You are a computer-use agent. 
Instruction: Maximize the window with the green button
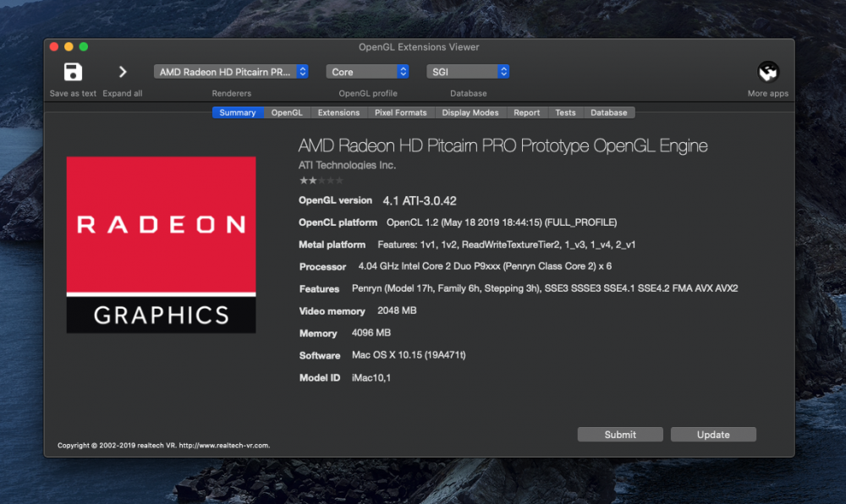pos(84,47)
